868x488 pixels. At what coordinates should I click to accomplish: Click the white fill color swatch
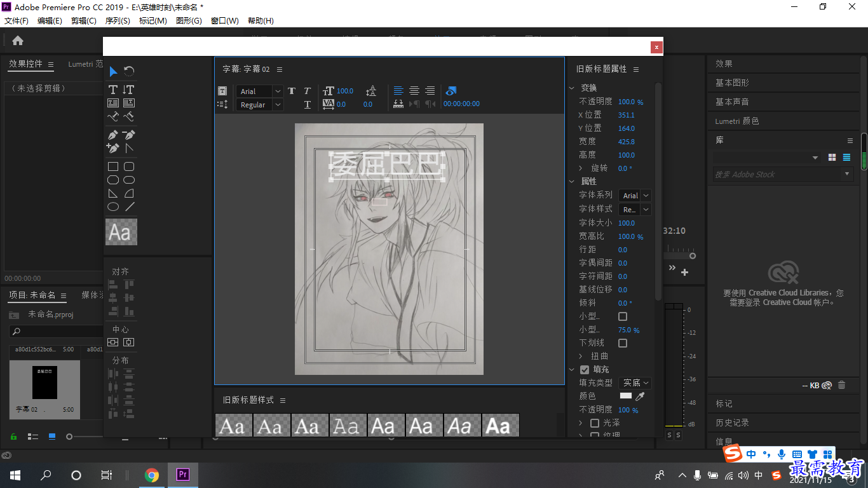coord(626,396)
